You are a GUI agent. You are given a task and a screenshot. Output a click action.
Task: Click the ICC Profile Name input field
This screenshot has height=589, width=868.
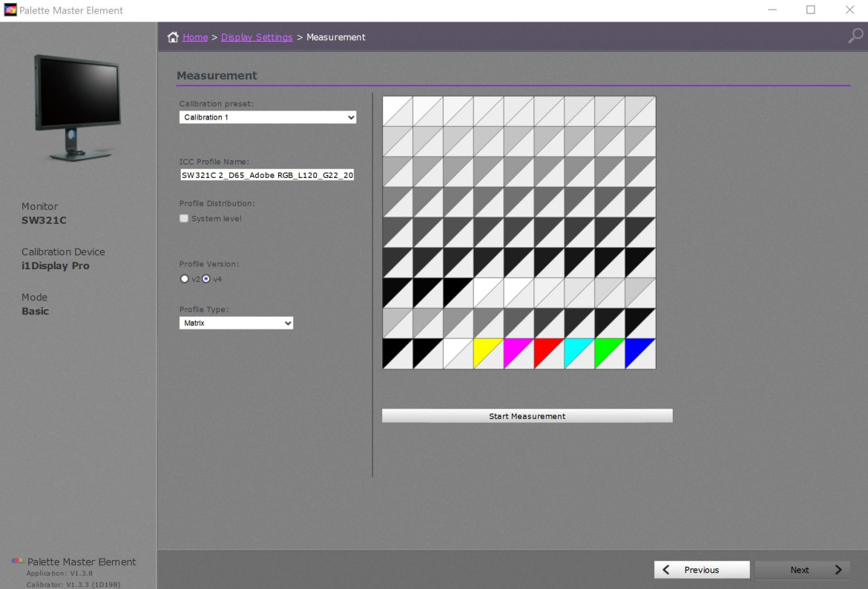coord(267,175)
